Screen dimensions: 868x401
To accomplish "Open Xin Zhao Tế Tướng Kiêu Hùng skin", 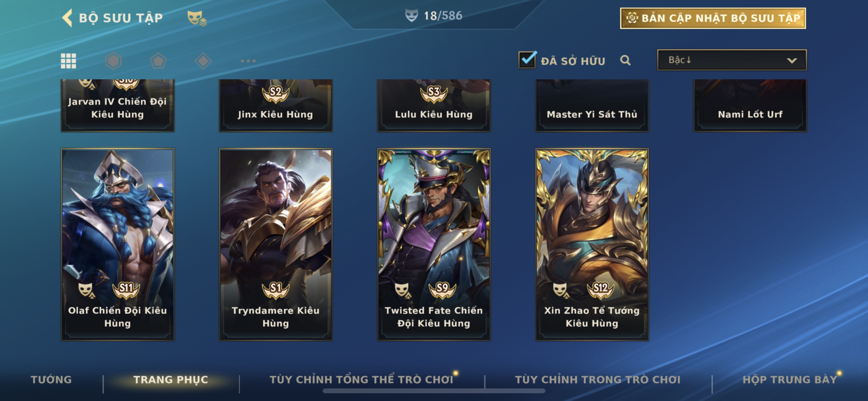I will [x=592, y=245].
